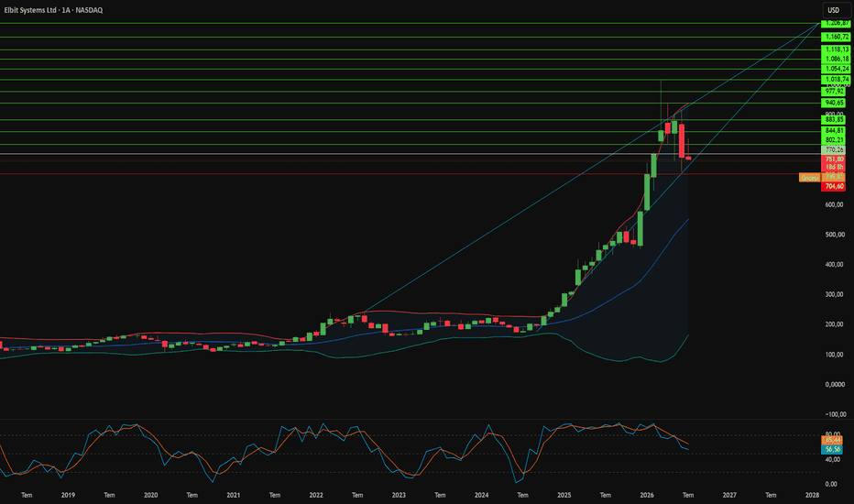This screenshot has width=854, height=504.
Task: Click the red 751,80 current price label
Action: (833, 159)
